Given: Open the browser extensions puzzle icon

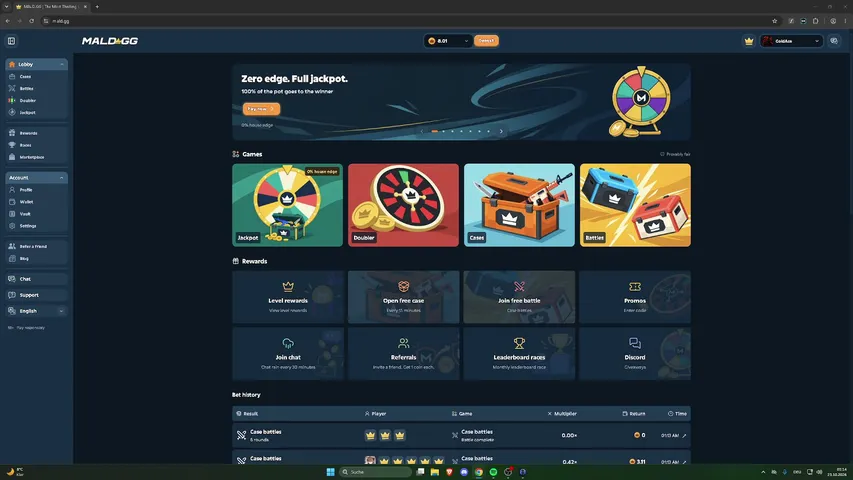Looking at the screenshot, I should coord(815,21).
